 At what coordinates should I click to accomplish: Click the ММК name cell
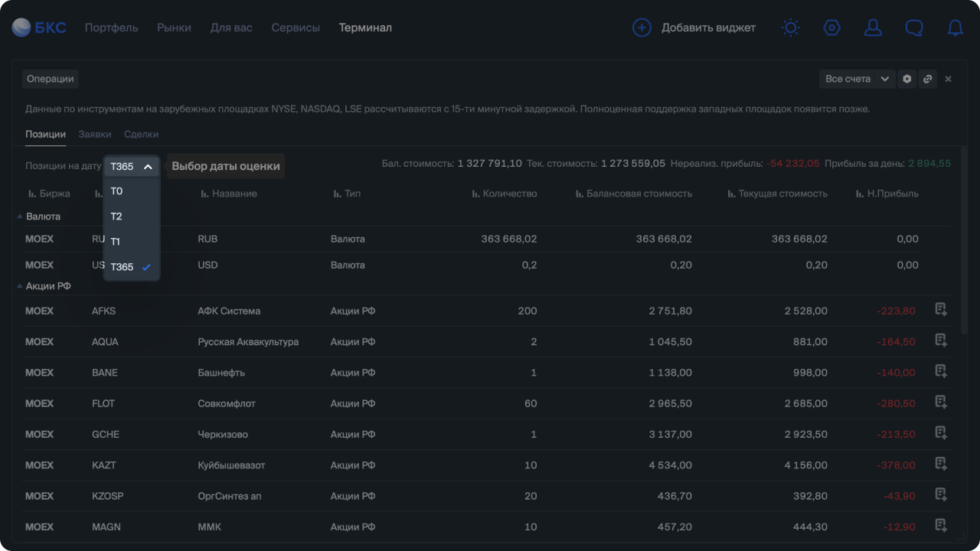click(x=209, y=527)
